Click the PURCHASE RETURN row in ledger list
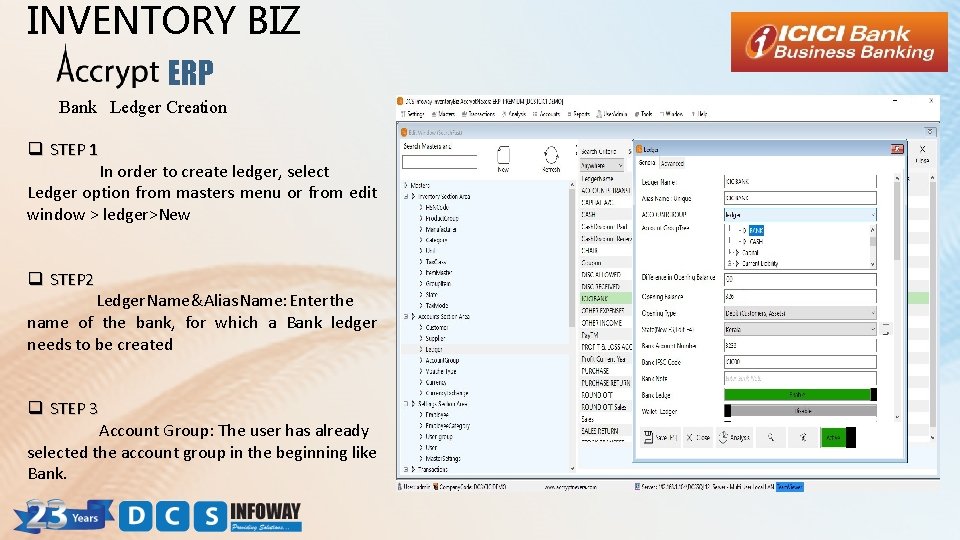Viewport: 960px width, 540px height. pos(606,383)
